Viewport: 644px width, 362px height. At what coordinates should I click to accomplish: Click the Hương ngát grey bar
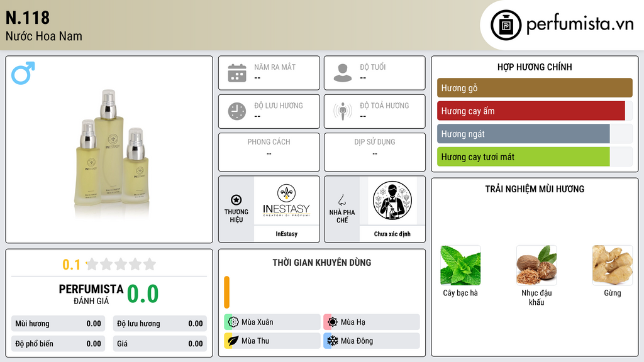(523, 134)
